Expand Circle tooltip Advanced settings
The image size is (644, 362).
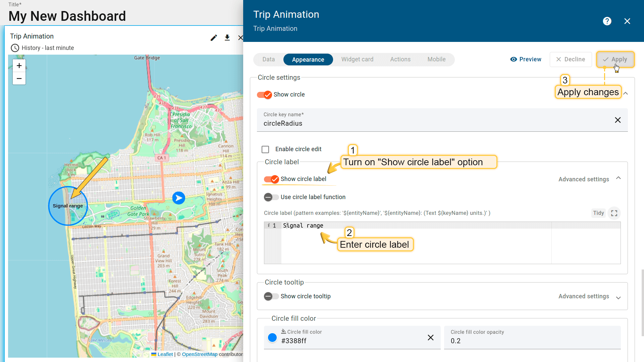619,298
